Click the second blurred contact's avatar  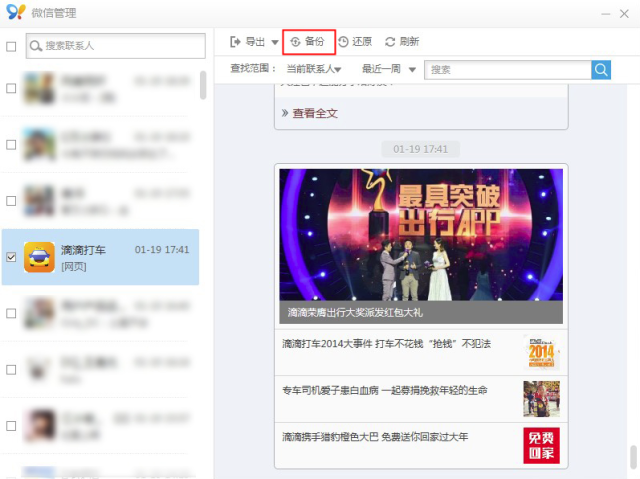pos(39,144)
